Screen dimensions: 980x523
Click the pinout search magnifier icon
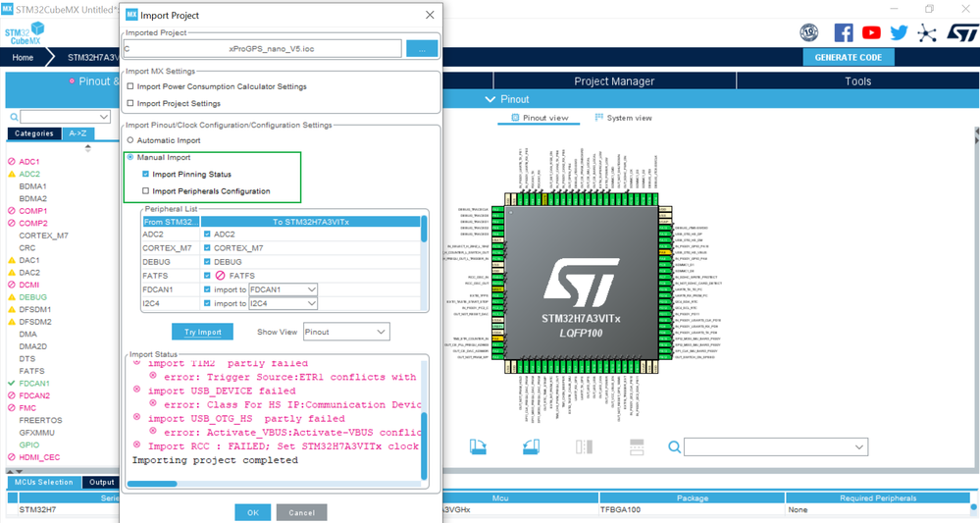[674, 447]
